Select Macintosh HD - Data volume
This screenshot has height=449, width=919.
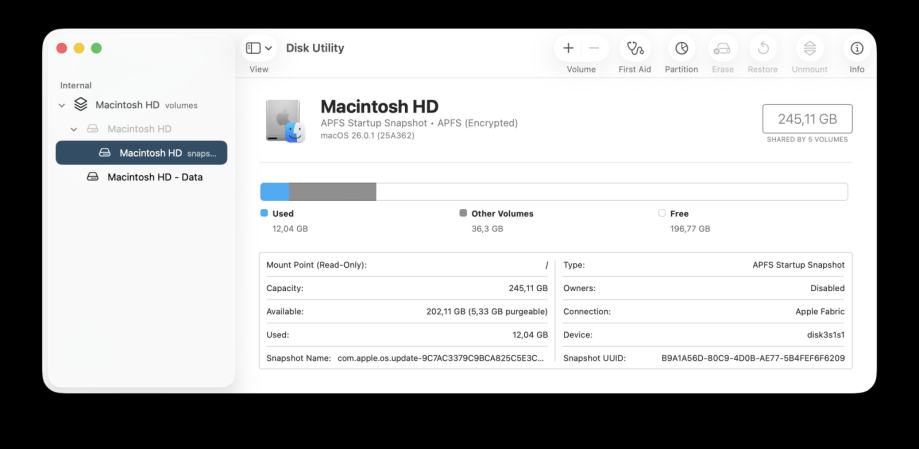[x=141, y=177]
